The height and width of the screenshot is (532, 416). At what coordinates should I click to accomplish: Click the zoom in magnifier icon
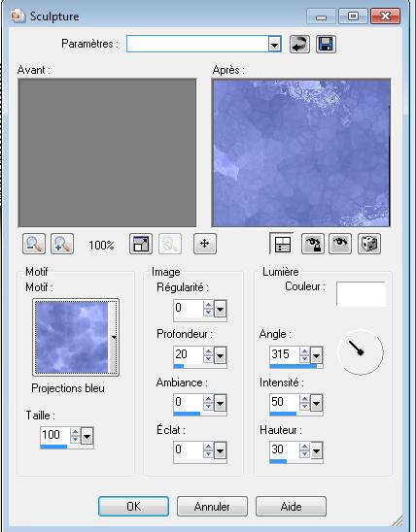62,244
